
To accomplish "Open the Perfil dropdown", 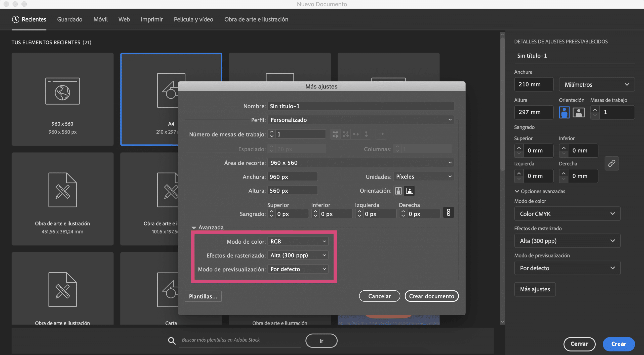I will point(361,120).
